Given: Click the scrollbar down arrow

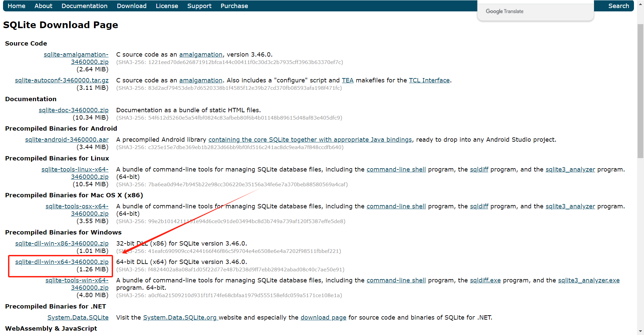Looking at the screenshot, I should [640, 332].
